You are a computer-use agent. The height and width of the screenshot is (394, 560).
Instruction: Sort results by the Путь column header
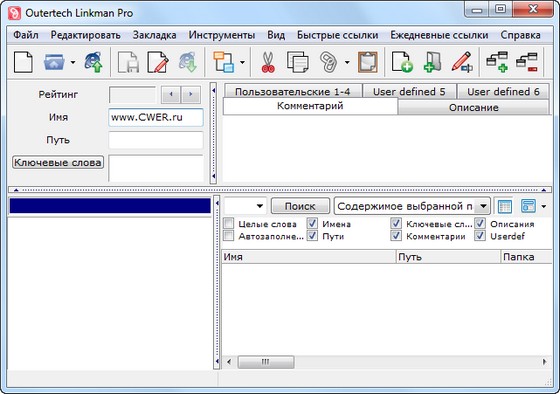point(448,257)
